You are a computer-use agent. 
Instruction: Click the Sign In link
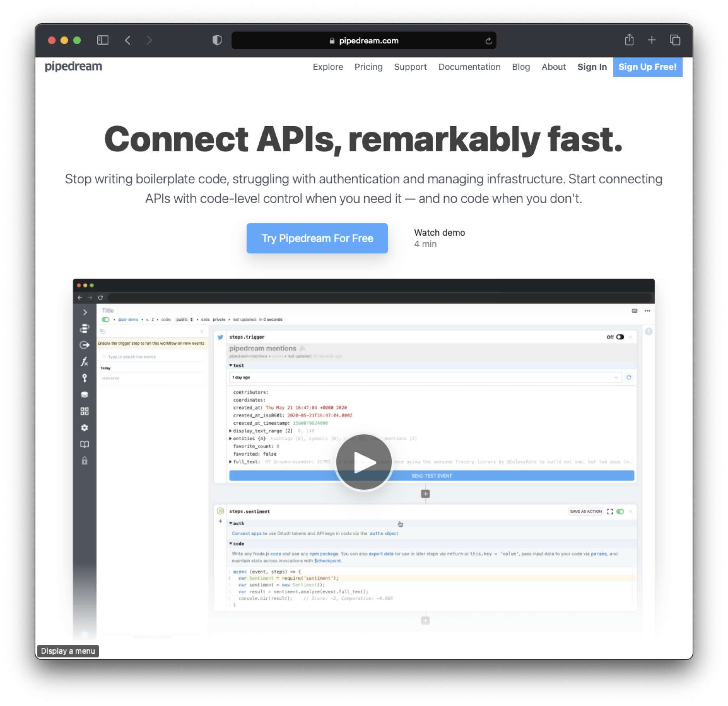(592, 67)
